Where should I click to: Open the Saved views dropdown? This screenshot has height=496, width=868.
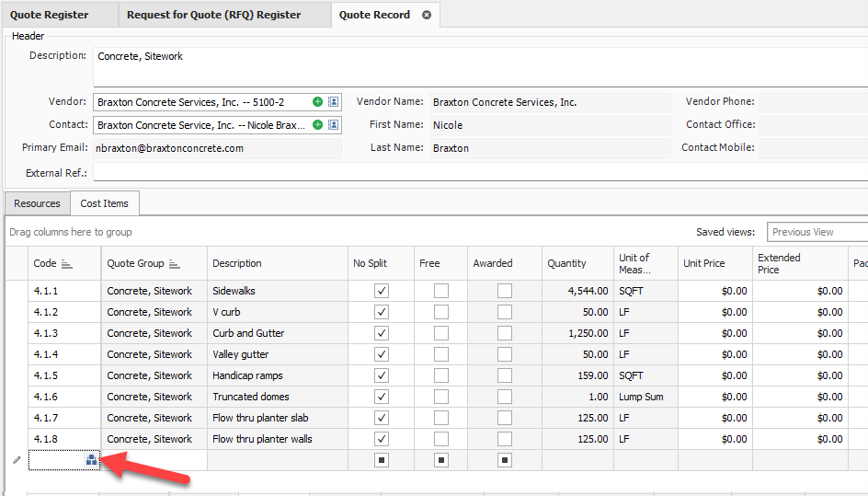tap(817, 232)
